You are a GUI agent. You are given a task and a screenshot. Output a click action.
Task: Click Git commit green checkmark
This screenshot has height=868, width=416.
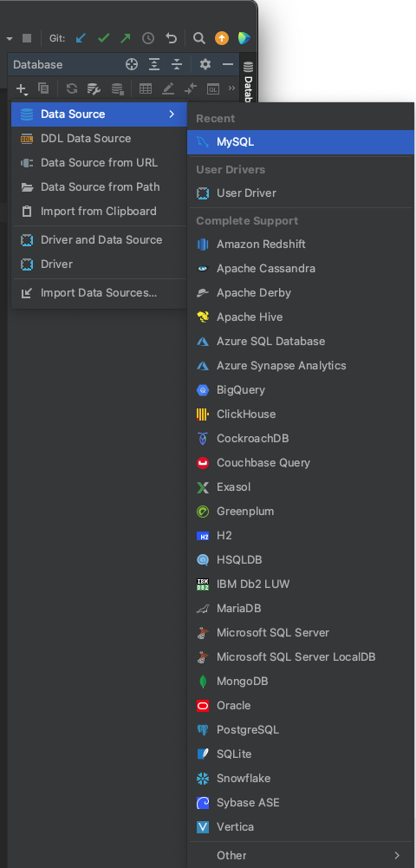[103, 38]
